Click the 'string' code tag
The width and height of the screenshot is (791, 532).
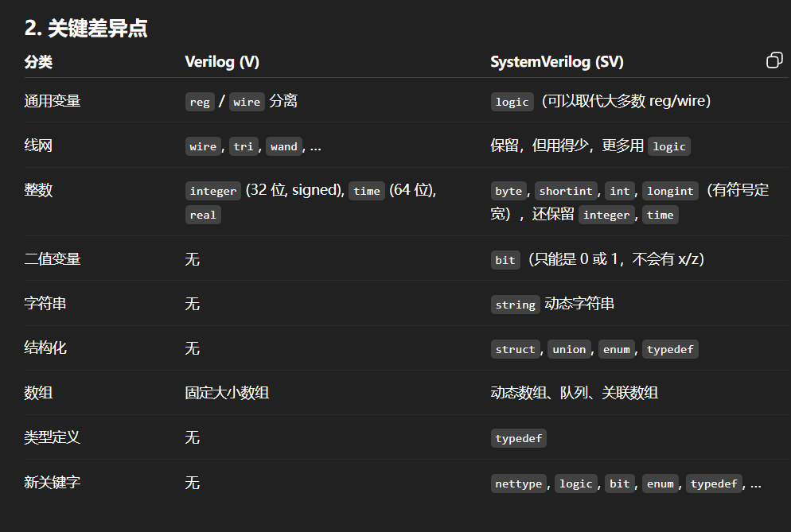tap(515, 305)
